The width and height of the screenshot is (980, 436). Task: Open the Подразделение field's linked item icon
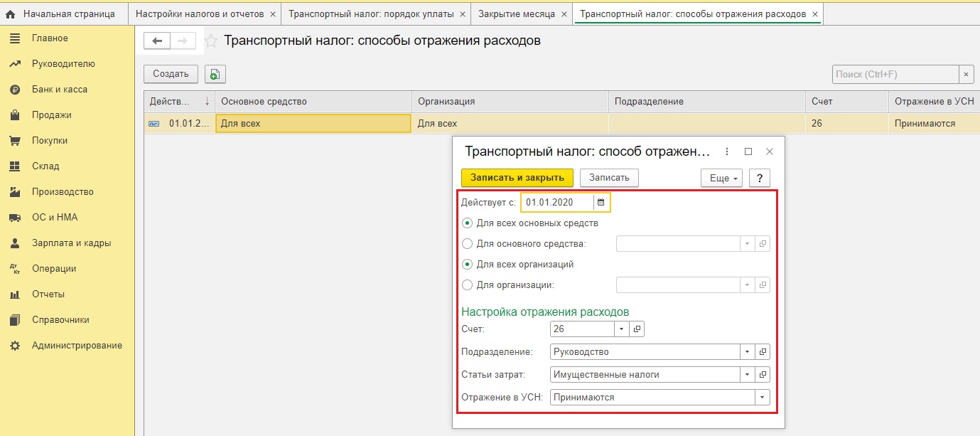tap(763, 352)
